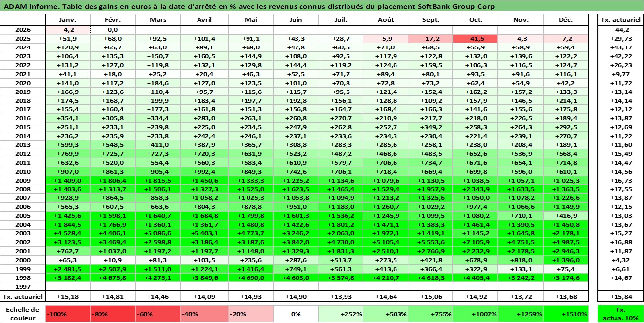The image size is (644, 323).
Task: Select the 'Tx. actuariel' column header at right
Action: [x=620, y=20]
